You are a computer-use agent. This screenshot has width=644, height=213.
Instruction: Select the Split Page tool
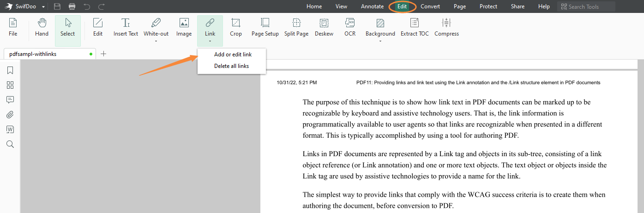click(296, 27)
